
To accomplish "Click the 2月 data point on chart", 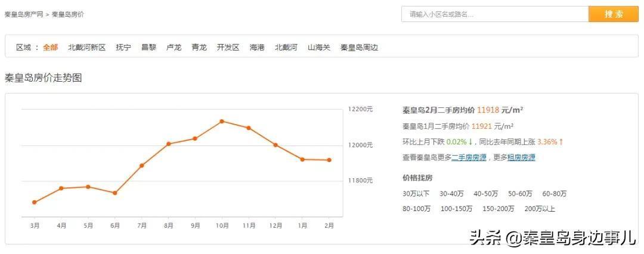I will (x=329, y=160).
